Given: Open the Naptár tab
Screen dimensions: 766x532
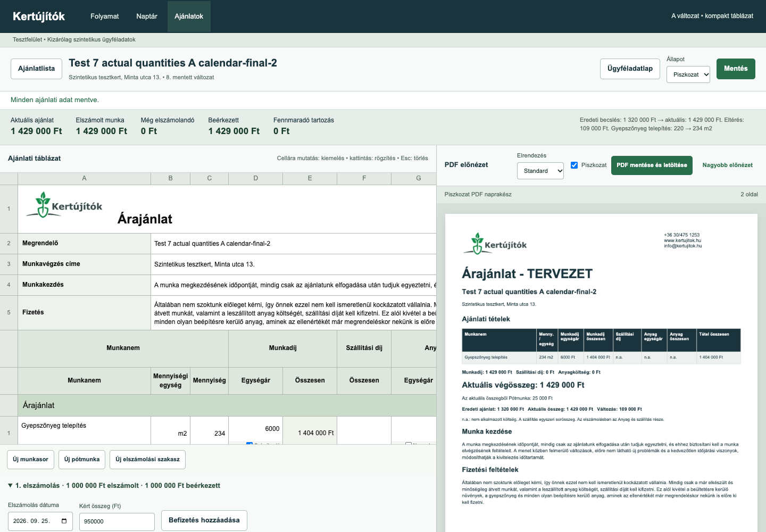Looking at the screenshot, I should pos(147,16).
